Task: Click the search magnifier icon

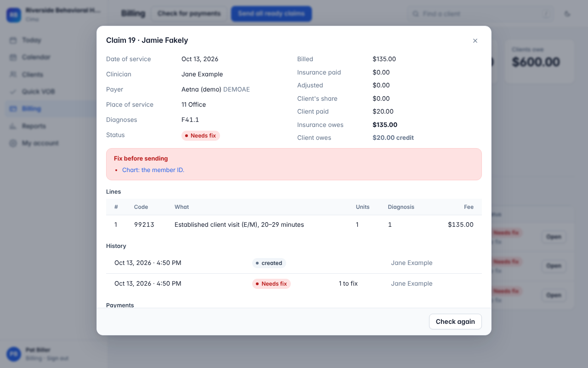Action: coord(415,14)
